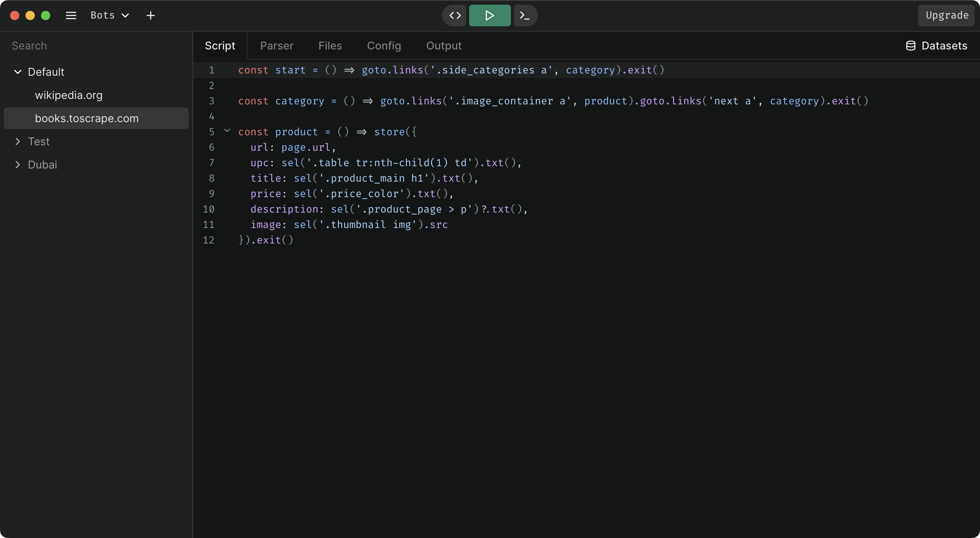Click the Datasets database icon
The image size is (980, 538).
click(911, 46)
